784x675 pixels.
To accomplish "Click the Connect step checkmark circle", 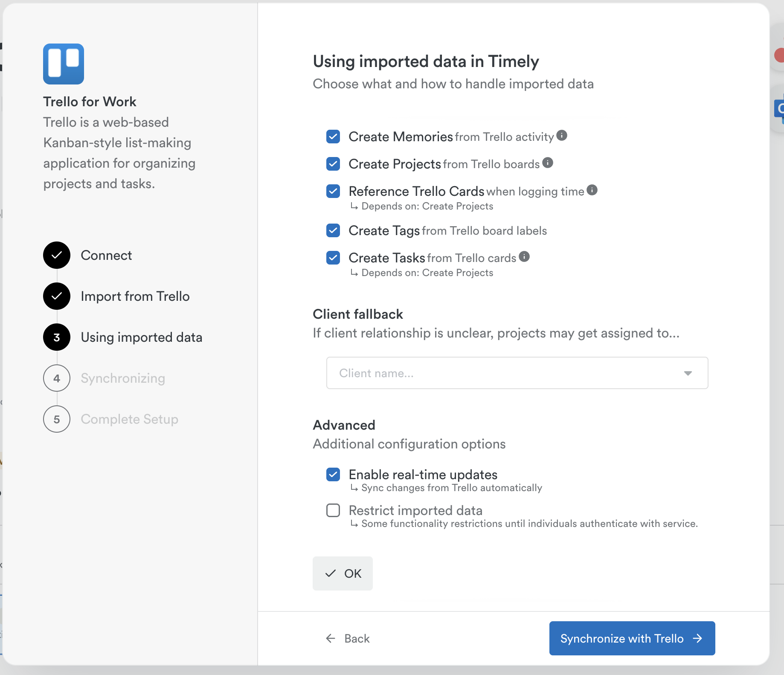I will click(x=57, y=255).
